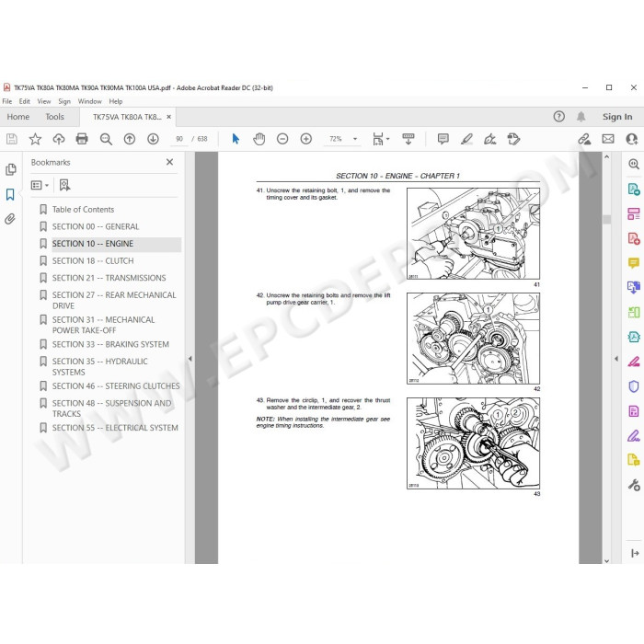644x644 pixels.
Task: Open SECTION 18 -- CLUTCH bookmark
Action: click(x=93, y=261)
